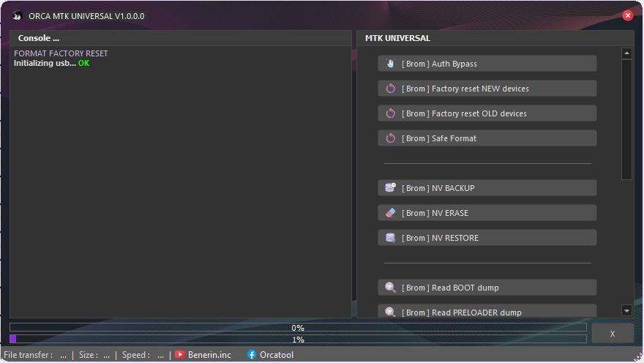Open the Benerin.inc link

(209, 355)
